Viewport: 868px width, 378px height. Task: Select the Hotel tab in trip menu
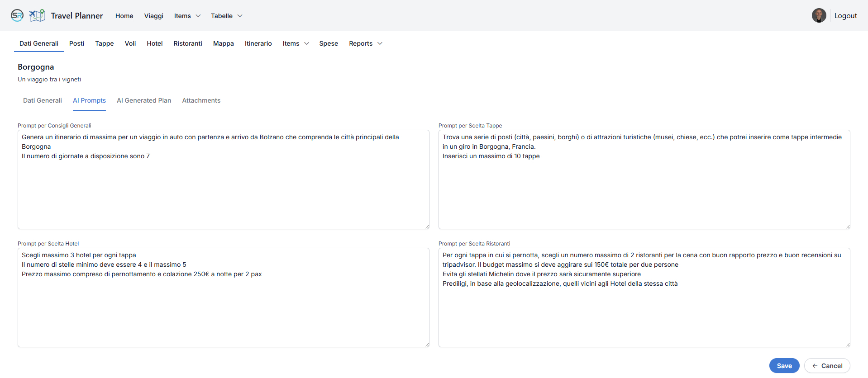point(154,43)
